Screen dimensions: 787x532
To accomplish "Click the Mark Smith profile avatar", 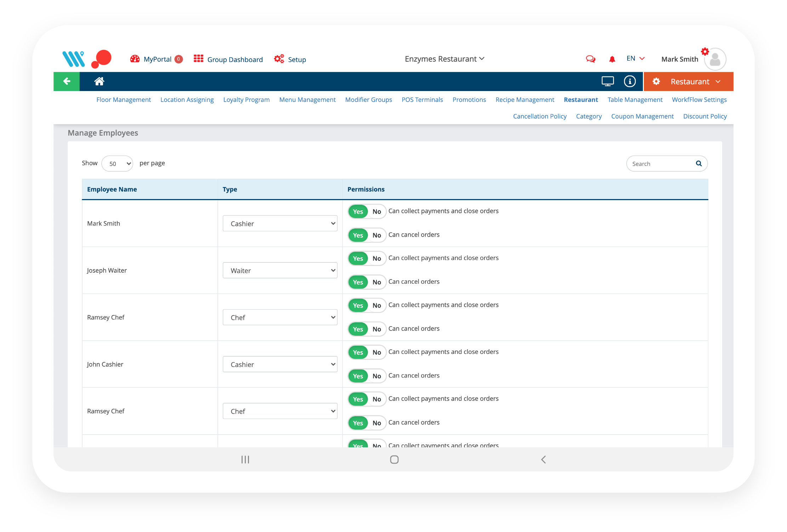I will pyautogui.click(x=715, y=59).
